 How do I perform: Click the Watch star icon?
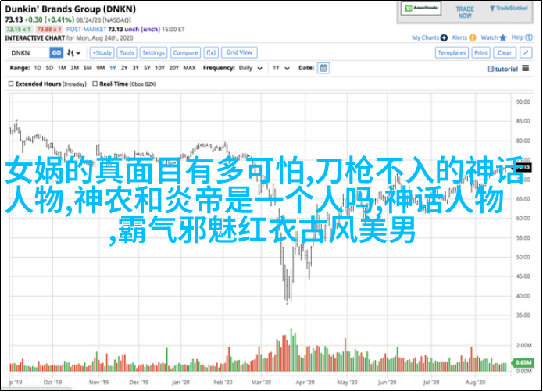503,37
